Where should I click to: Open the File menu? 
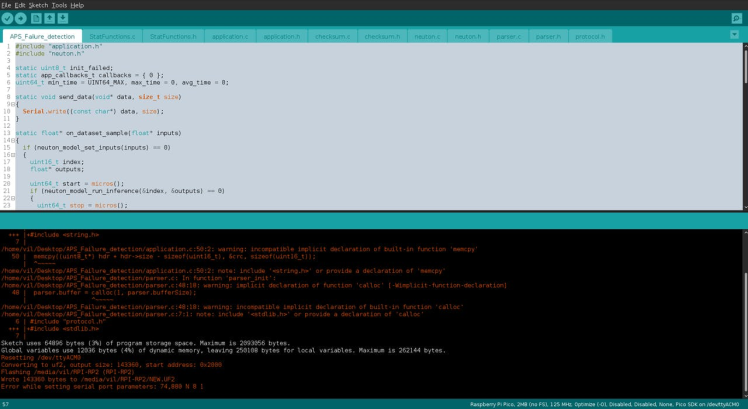[x=6, y=5]
